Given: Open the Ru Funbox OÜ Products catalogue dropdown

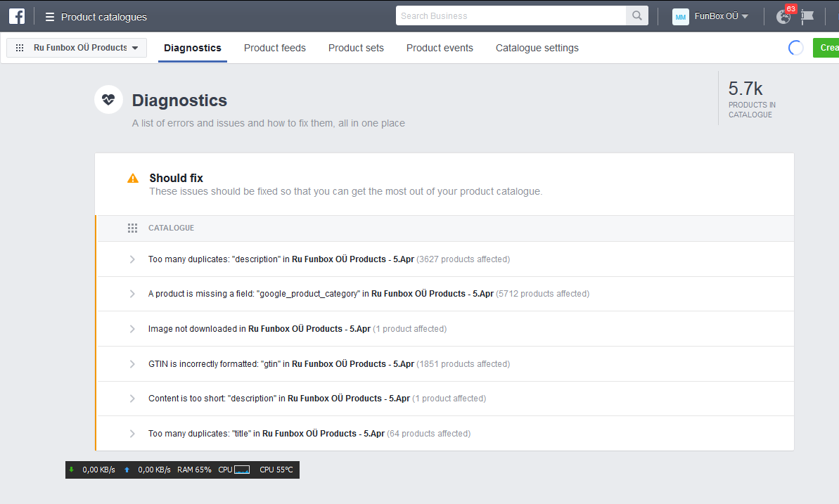Looking at the screenshot, I should pyautogui.click(x=77, y=48).
